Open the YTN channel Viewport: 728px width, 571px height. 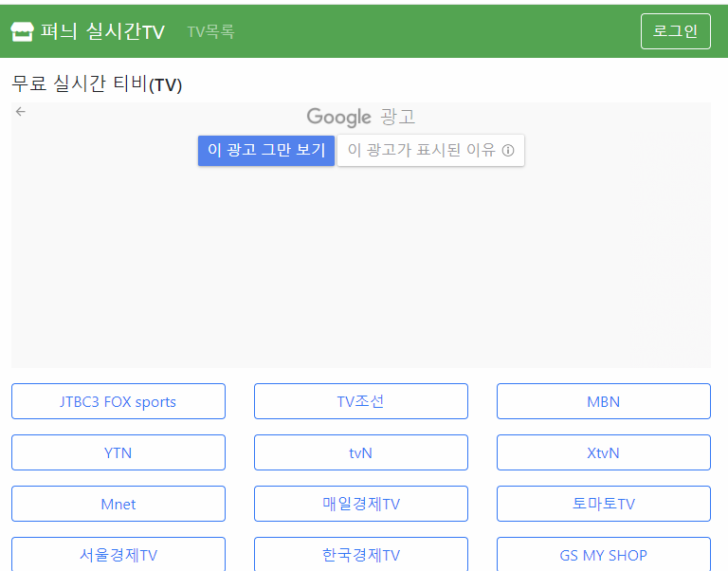pyautogui.click(x=118, y=452)
